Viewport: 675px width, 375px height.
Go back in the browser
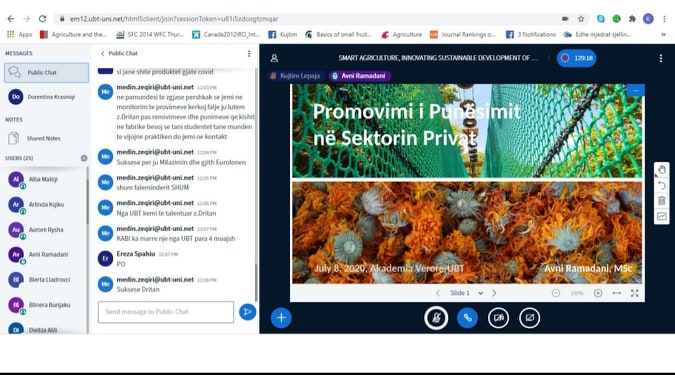point(11,19)
